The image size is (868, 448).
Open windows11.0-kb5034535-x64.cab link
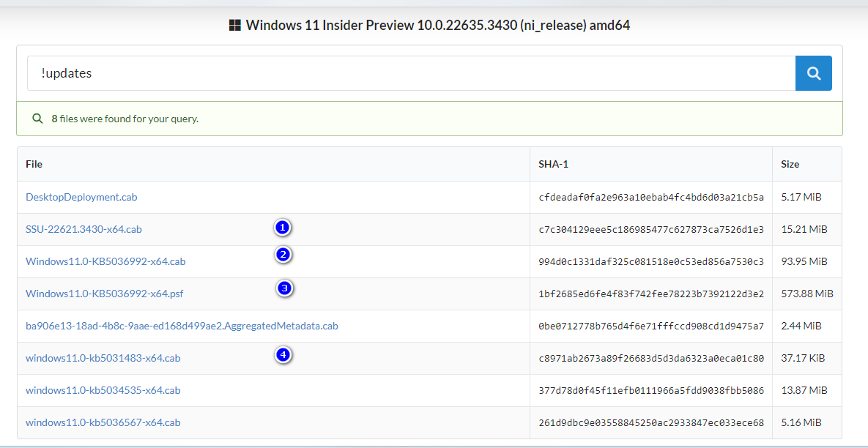click(103, 390)
